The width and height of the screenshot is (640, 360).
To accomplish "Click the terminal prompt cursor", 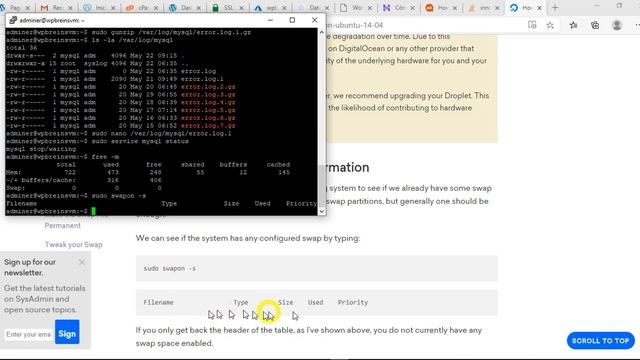I will point(93,211).
